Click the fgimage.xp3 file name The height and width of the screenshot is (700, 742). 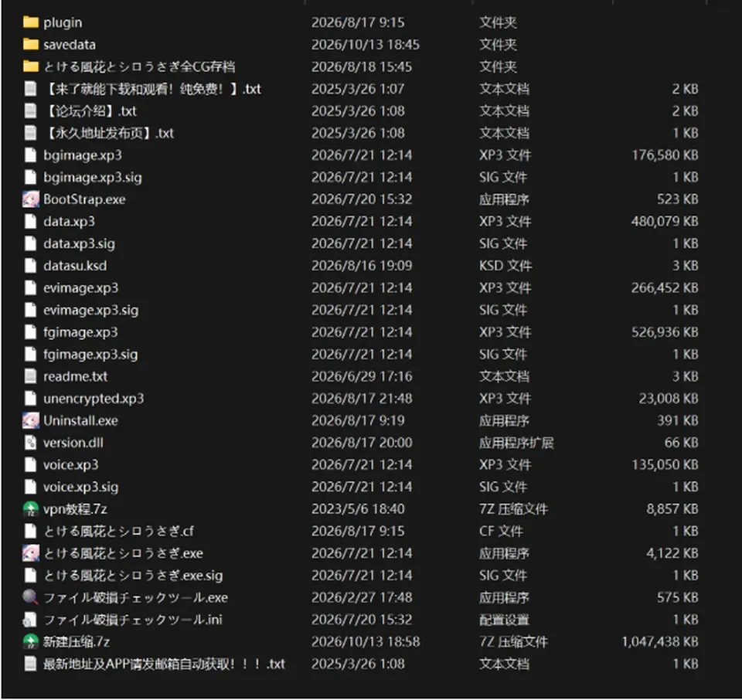click(80, 332)
